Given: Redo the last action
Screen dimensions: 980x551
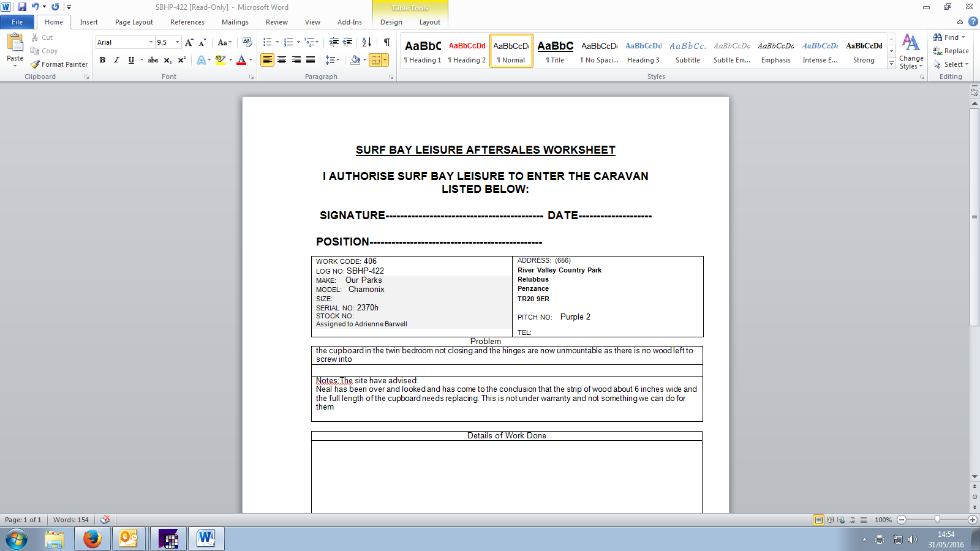Looking at the screenshot, I should click(55, 7).
